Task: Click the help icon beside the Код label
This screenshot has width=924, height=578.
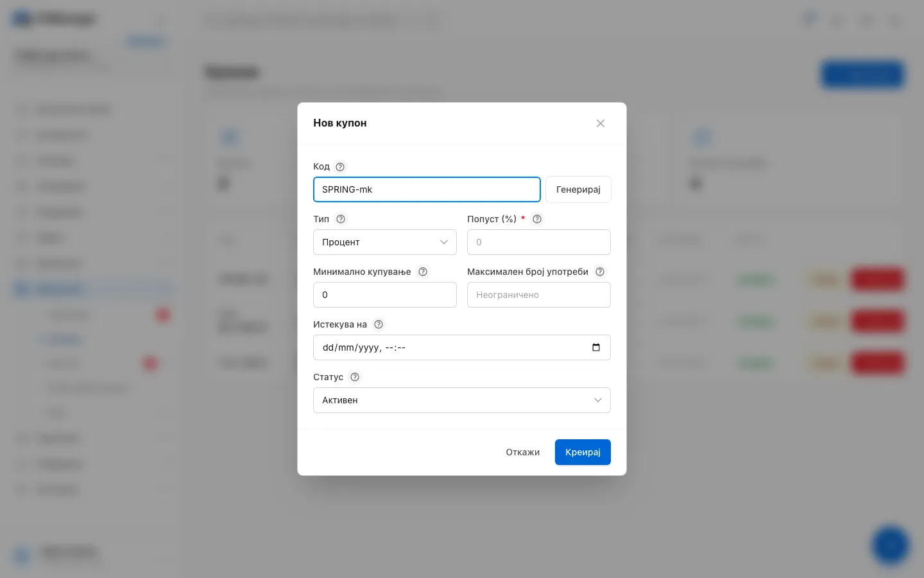Action: click(340, 167)
